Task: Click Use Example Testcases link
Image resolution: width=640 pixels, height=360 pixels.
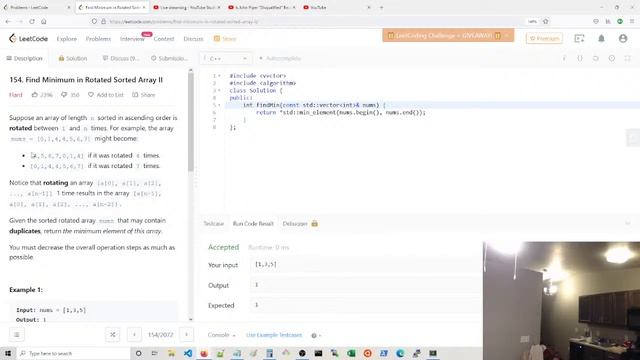Action: point(274,335)
